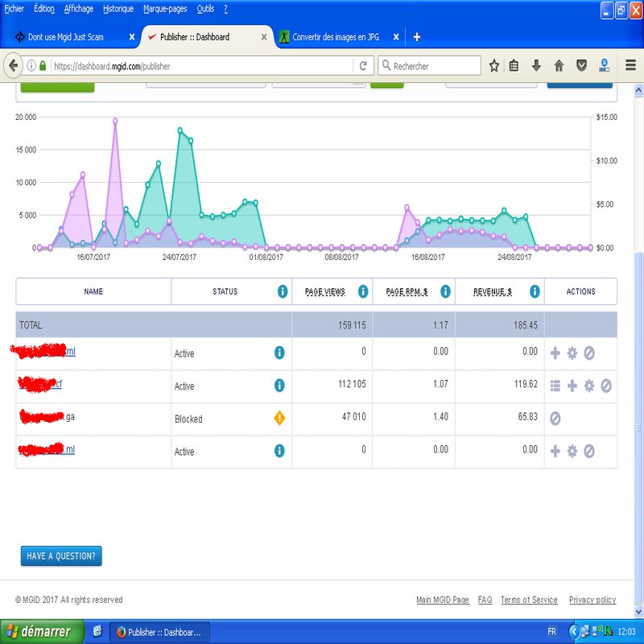Show site information for dashboard.mgid.com
Viewport: 644px width, 644px height.
tap(31, 66)
